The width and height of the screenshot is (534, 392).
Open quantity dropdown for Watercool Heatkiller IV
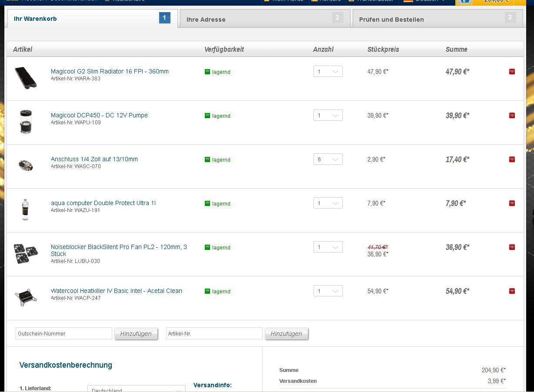(328, 291)
